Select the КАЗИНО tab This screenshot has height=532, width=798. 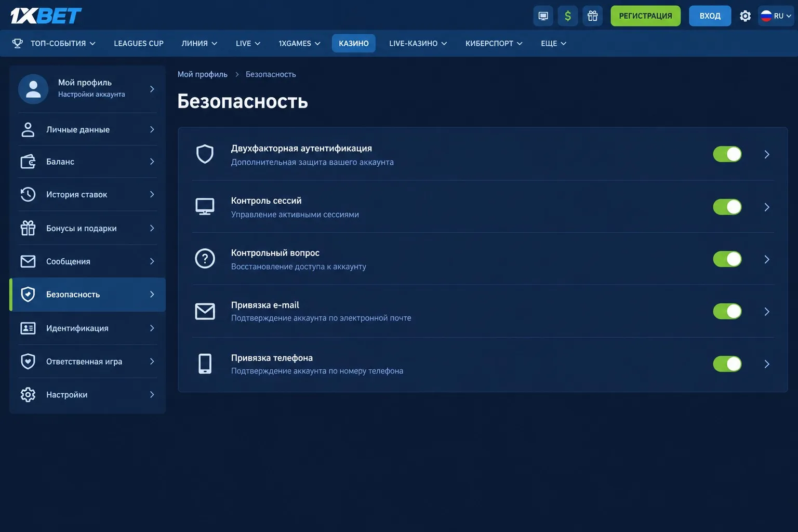[x=354, y=44]
